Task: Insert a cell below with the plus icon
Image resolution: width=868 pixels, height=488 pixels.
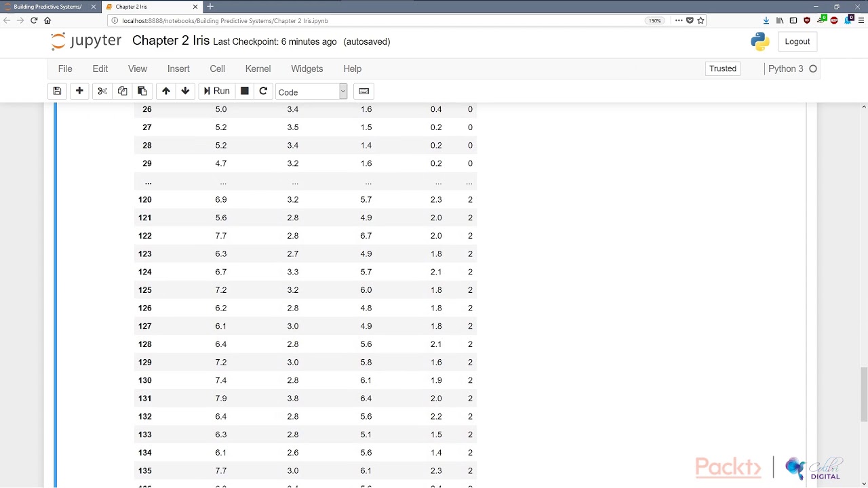Action: point(79,91)
